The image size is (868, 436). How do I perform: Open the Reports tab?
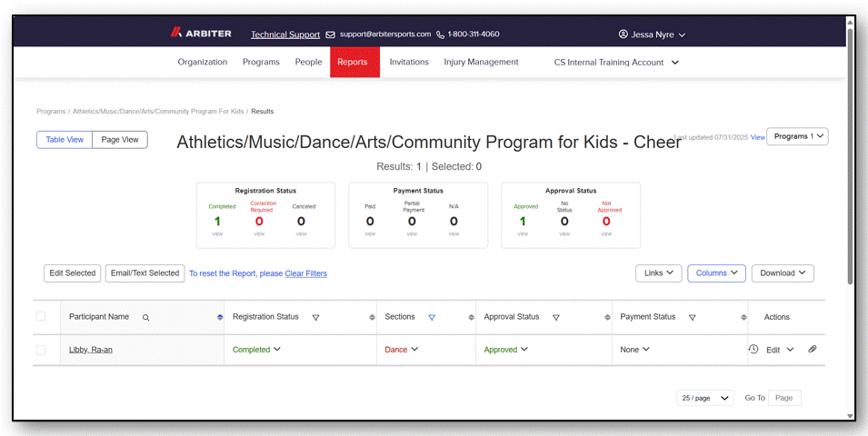(x=354, y=62)
